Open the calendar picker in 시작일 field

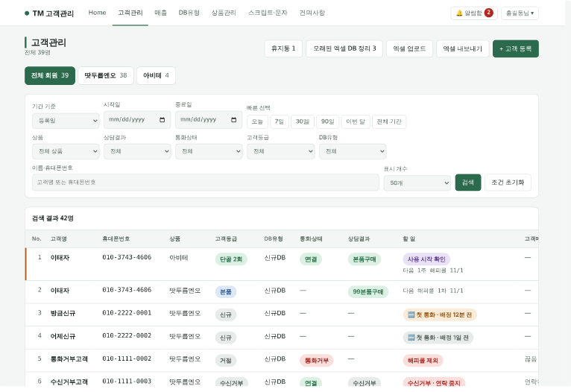pyautogui.click(x=162, y=120)
